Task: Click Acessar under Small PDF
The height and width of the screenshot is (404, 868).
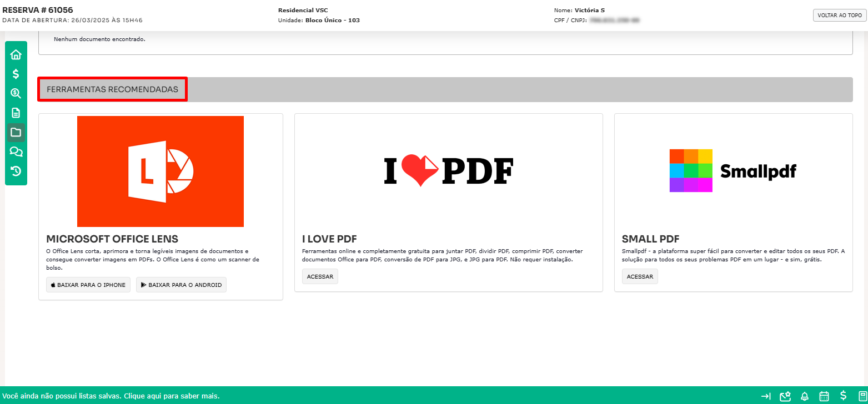Action: [640, 276]
